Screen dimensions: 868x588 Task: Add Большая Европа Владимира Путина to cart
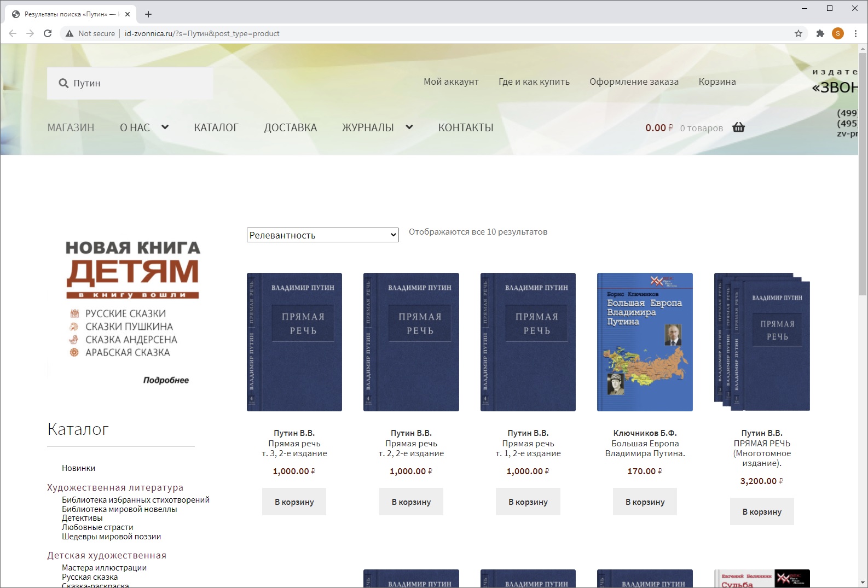[x=645, y=502]
